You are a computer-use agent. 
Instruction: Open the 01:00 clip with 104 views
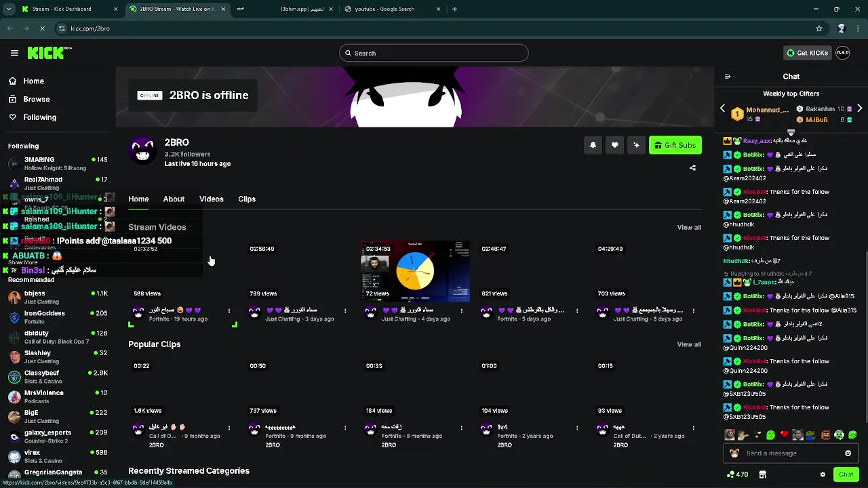point(531,388)
